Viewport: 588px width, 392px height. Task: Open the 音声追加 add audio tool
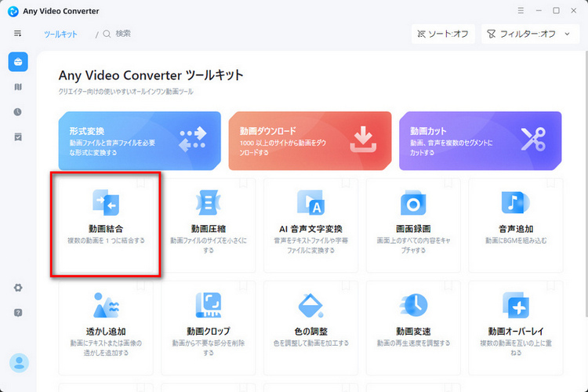tap(516, 225)
